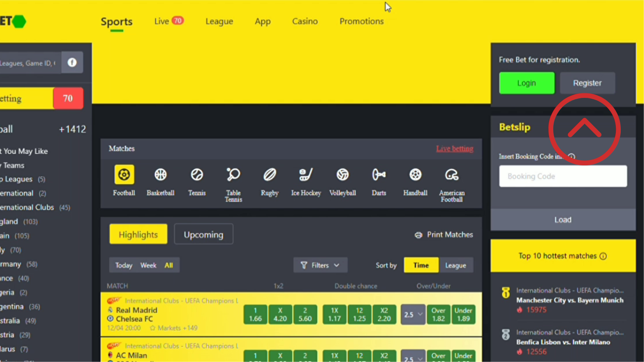The height and width of the screenshot is (362, 644).
Task: Click the Top 10 hottest matches info icon
Action: tap(603, 256)
